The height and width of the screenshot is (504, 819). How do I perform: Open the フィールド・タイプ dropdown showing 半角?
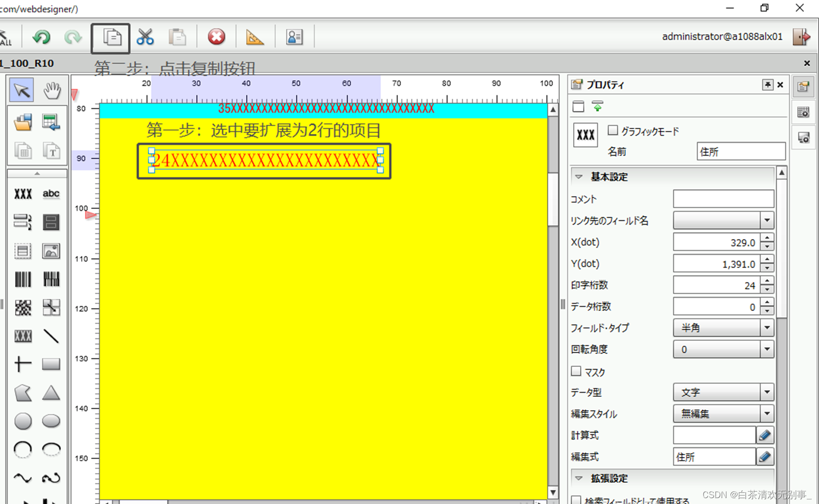766,328
